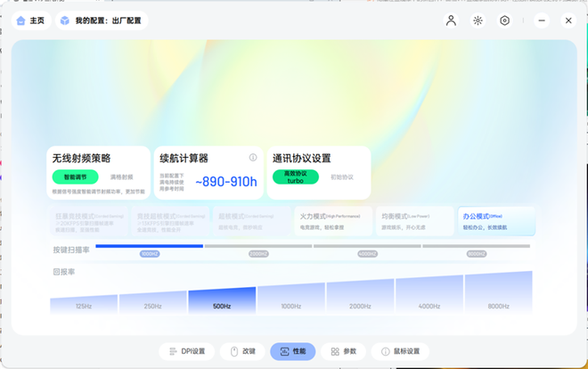Click the info icon in 续航计算器 card
Viewport: 588px width, 369px height.
(x=253, y=158)
